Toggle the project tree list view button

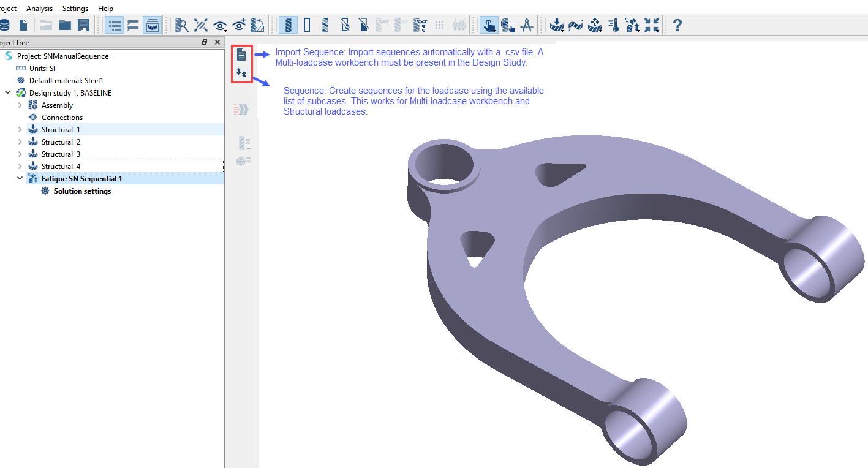[114, 25]
